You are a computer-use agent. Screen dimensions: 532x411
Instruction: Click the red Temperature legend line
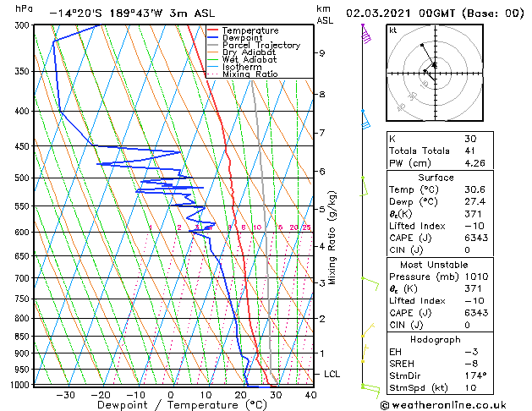212,30
